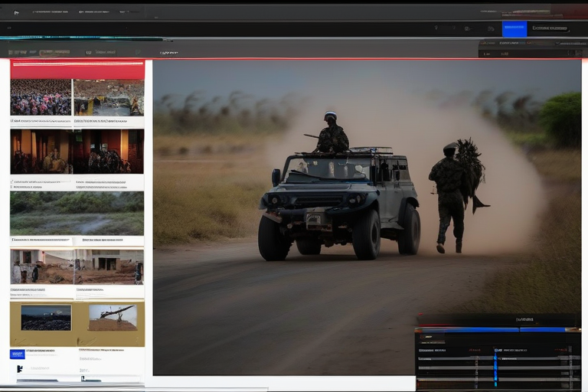
Task: Click the title text of the bottom-right panel
Action: (525, 318)
